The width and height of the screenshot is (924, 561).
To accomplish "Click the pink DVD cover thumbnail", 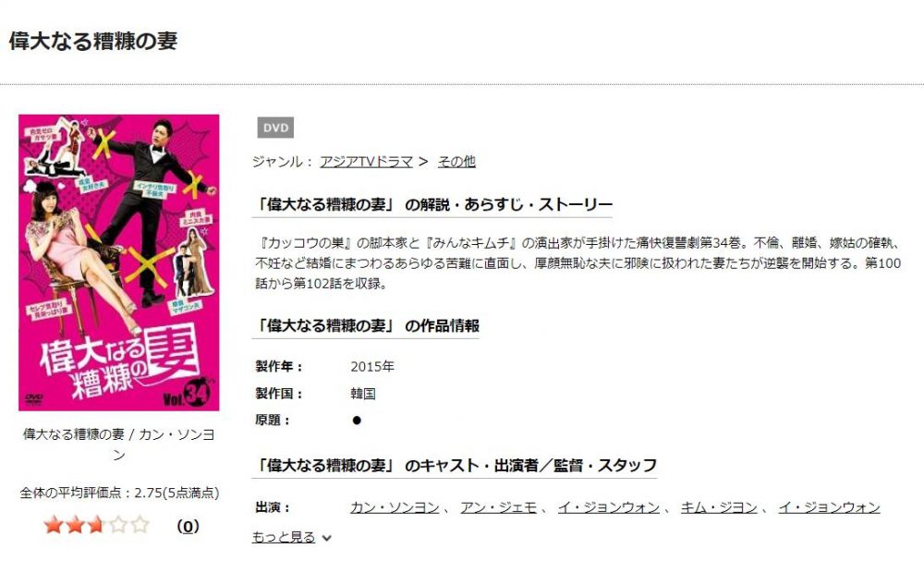I will pyautogui.click(x=119, y=262).
